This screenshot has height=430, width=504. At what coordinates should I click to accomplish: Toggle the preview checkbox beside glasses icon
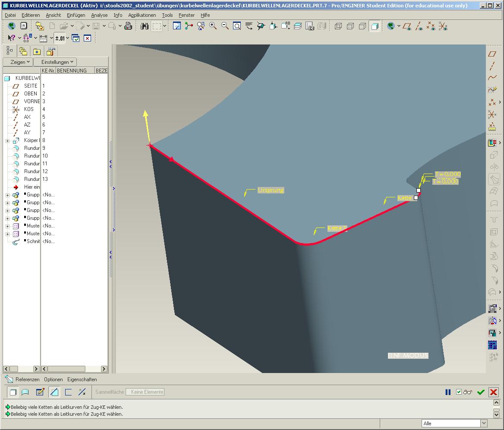[459, 392]
